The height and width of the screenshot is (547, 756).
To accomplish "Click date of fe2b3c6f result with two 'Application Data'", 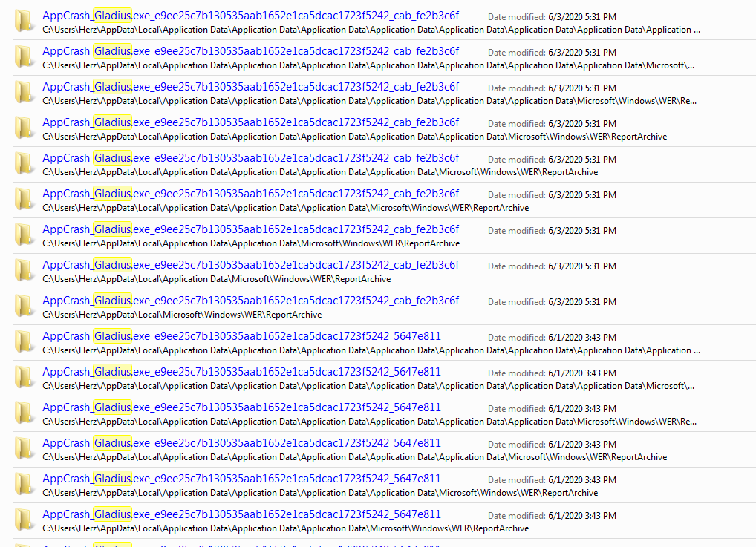I will tap(552, 231).
